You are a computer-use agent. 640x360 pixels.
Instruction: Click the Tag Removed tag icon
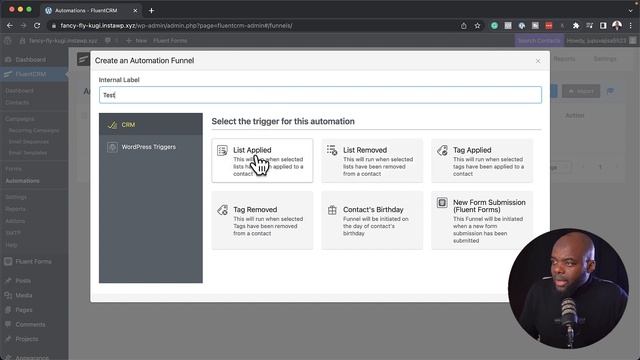pyautogui.click(x=222, y=210)
